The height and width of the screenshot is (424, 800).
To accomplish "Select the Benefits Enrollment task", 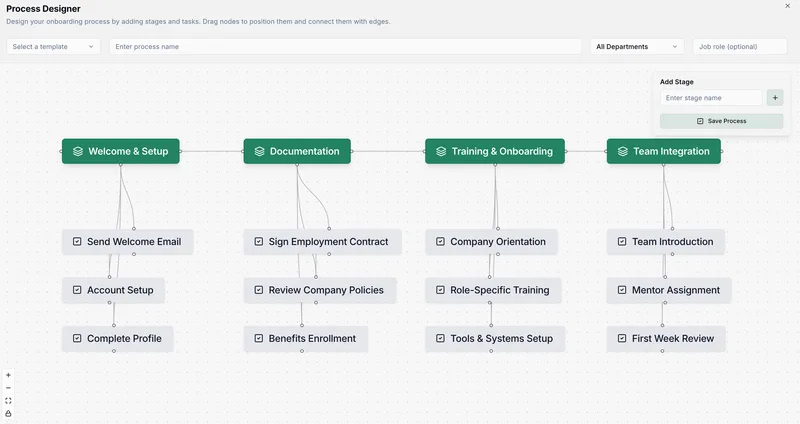I will (x=306, y=338).
